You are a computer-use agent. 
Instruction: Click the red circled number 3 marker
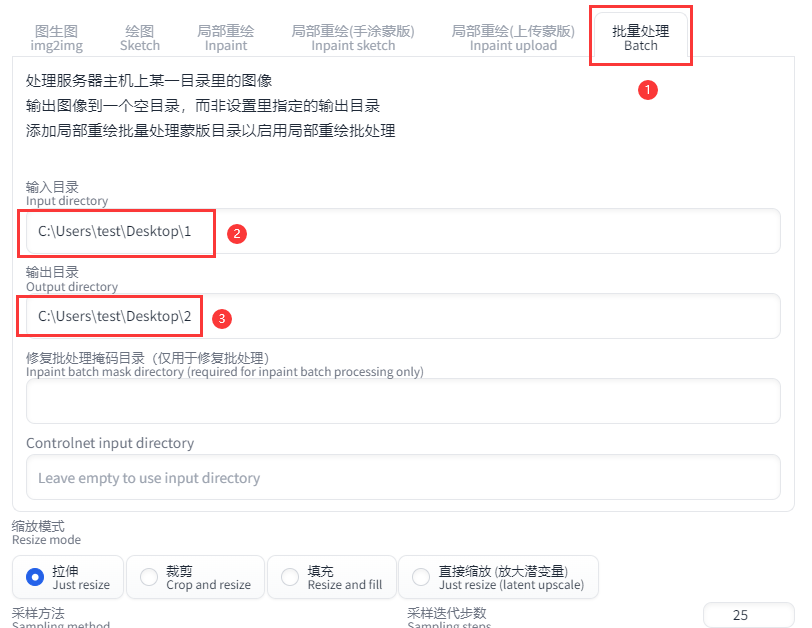222,318
